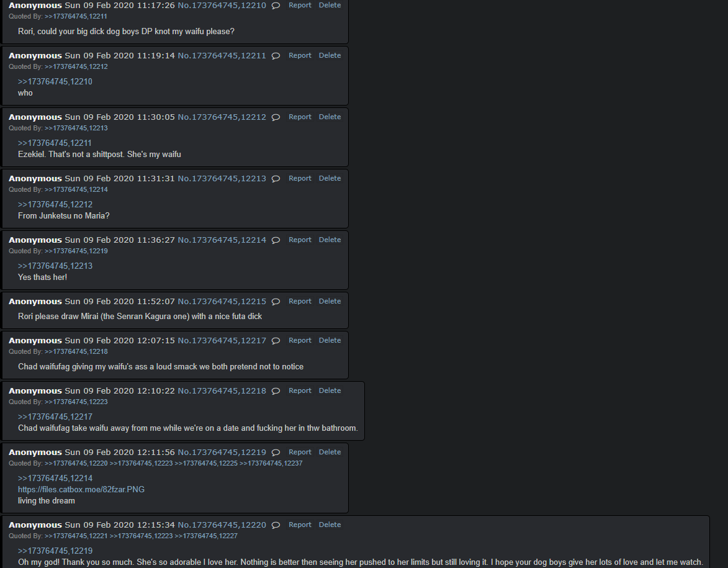Click reply bubble icon on post 12215
This screenshot has height=568, width=728.
tap(276, 302)
